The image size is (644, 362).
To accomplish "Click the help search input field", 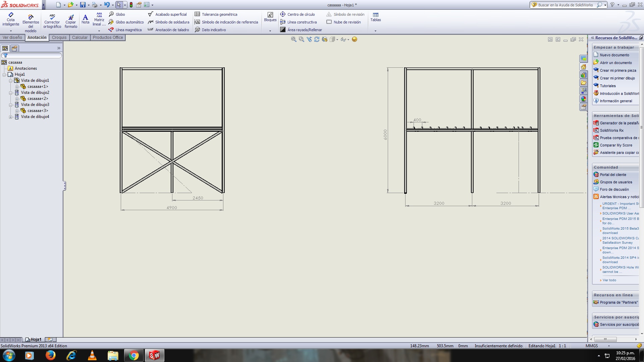I will [566, 5].
